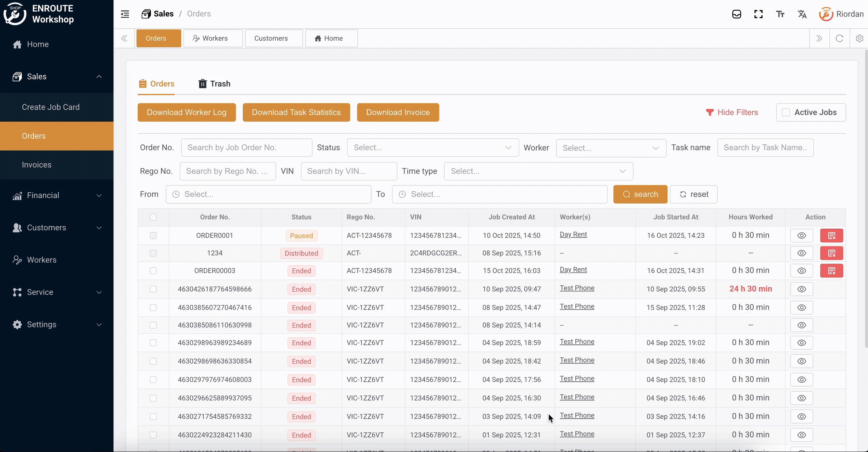View order 1234 with eye icon
This screenshot has height=452, width=868.
[802, 253]
